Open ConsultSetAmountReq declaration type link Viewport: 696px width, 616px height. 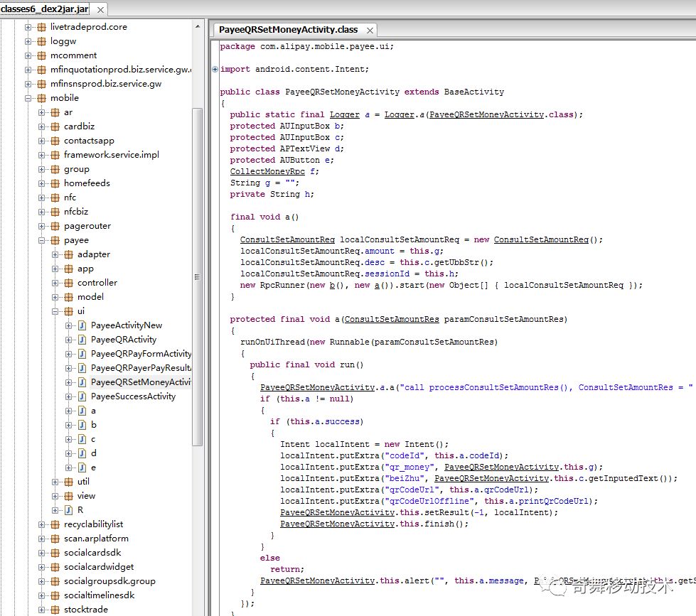[x=287, y=239]
